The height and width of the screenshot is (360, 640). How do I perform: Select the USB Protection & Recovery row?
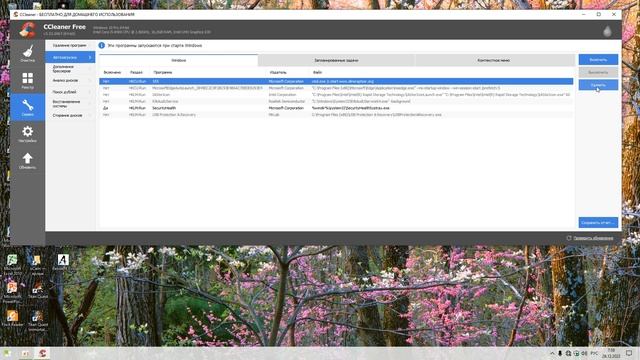(x=336, y=115)
